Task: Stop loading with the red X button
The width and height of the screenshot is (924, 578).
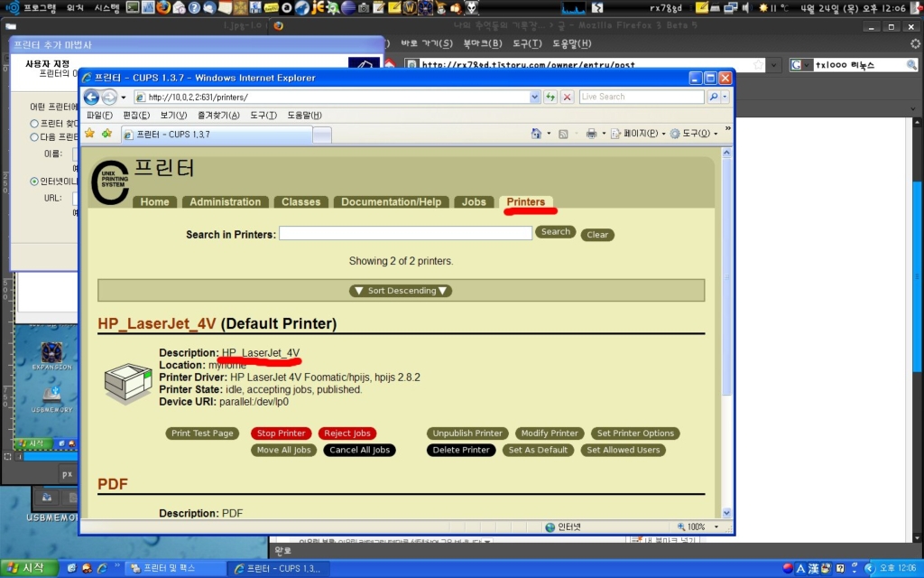Action: click(x=567, y=97)
